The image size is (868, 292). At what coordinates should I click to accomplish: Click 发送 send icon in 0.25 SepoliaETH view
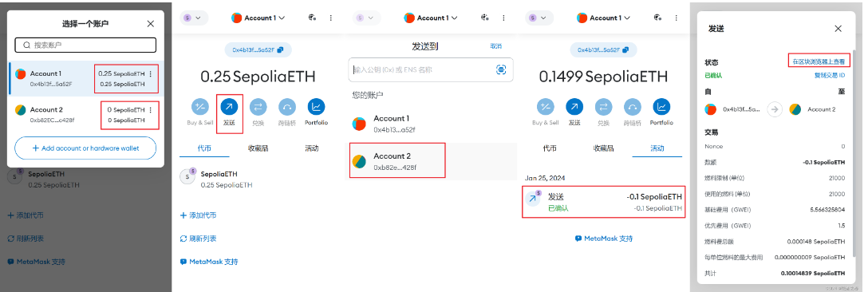(x=229, y=106)
